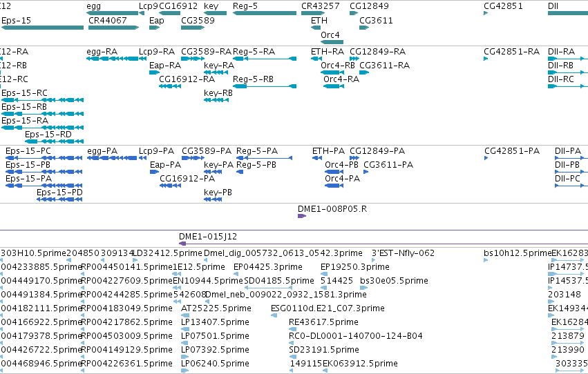
Task: Select the SD04185.5prime EST
Action: [268, 288]
